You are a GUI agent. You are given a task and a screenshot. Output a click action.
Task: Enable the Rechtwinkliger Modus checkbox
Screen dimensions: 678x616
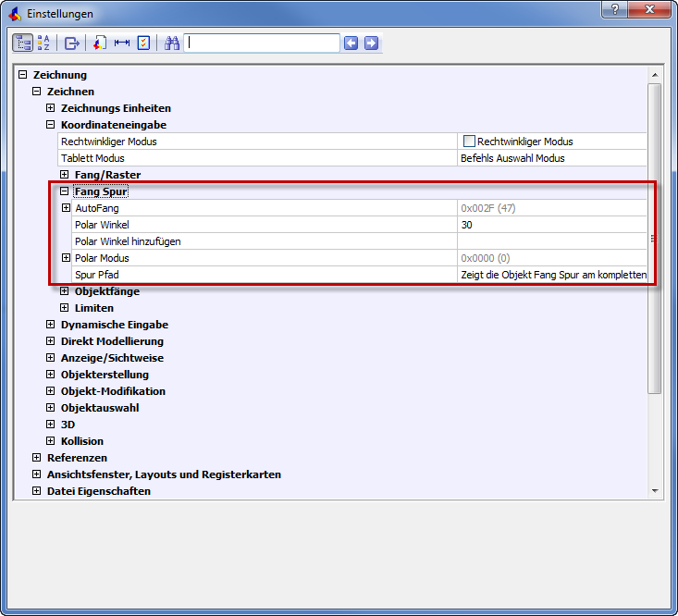tap(469, 142)
